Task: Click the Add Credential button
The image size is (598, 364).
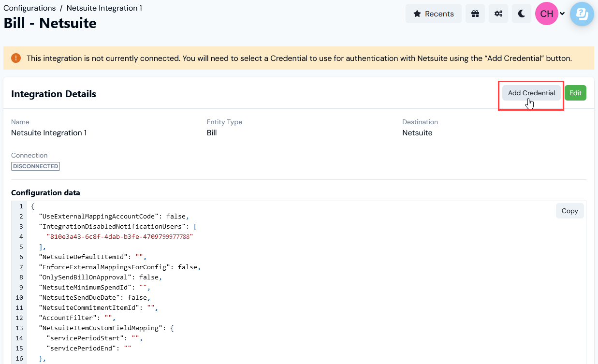Action: [531, 92]
